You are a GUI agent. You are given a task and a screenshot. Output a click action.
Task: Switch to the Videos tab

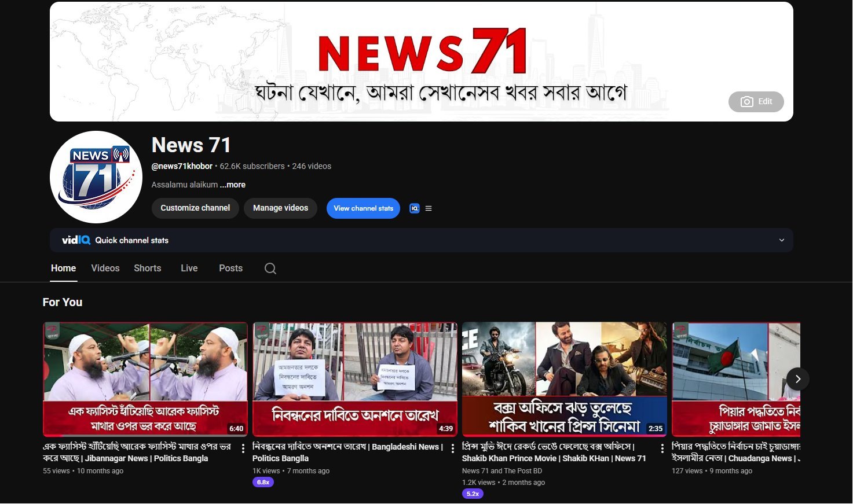coord(105,268)
